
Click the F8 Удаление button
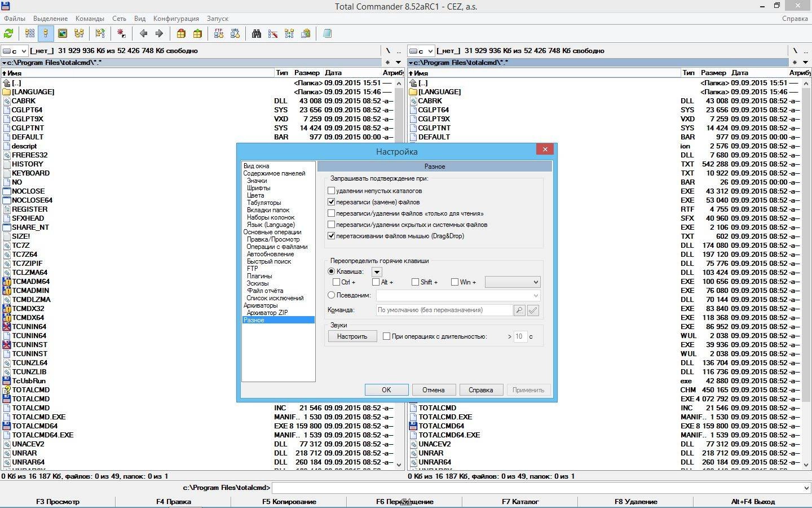pos(636,502)
